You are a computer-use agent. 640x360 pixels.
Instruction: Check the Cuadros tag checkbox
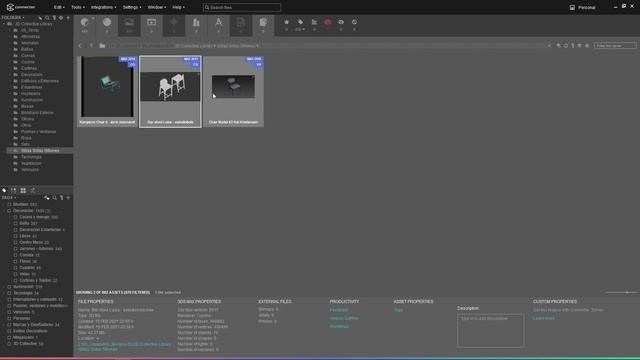click(16, 268)
